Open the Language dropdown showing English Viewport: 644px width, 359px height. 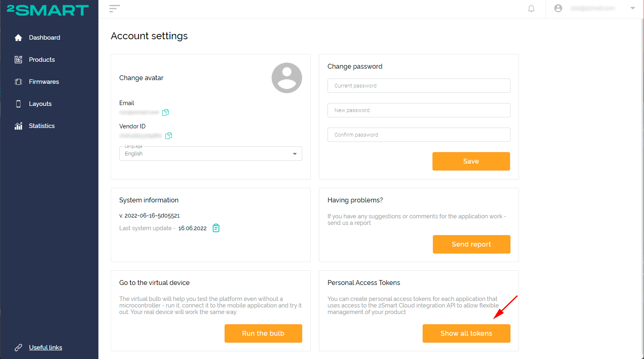tap(211, 154)
